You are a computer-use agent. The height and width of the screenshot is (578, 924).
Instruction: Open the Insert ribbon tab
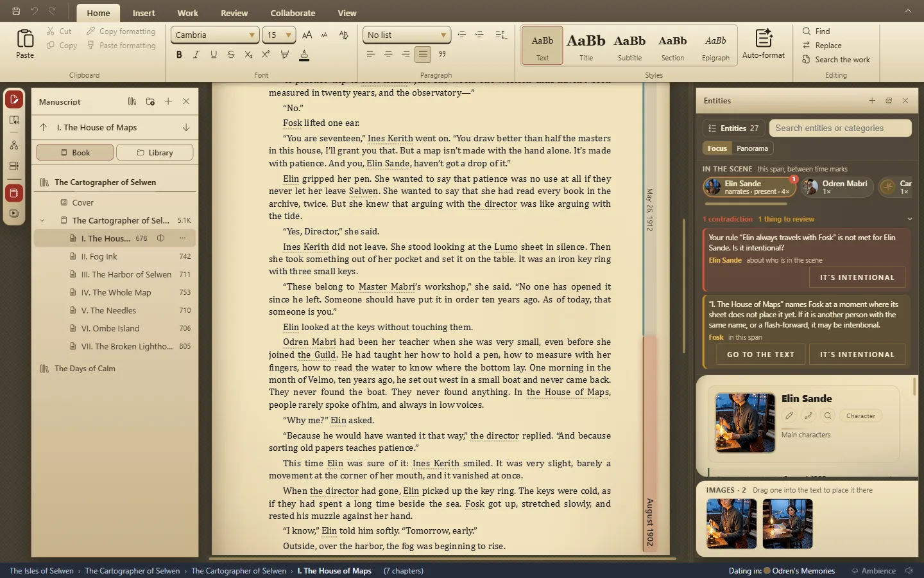[x=144, y=13]
